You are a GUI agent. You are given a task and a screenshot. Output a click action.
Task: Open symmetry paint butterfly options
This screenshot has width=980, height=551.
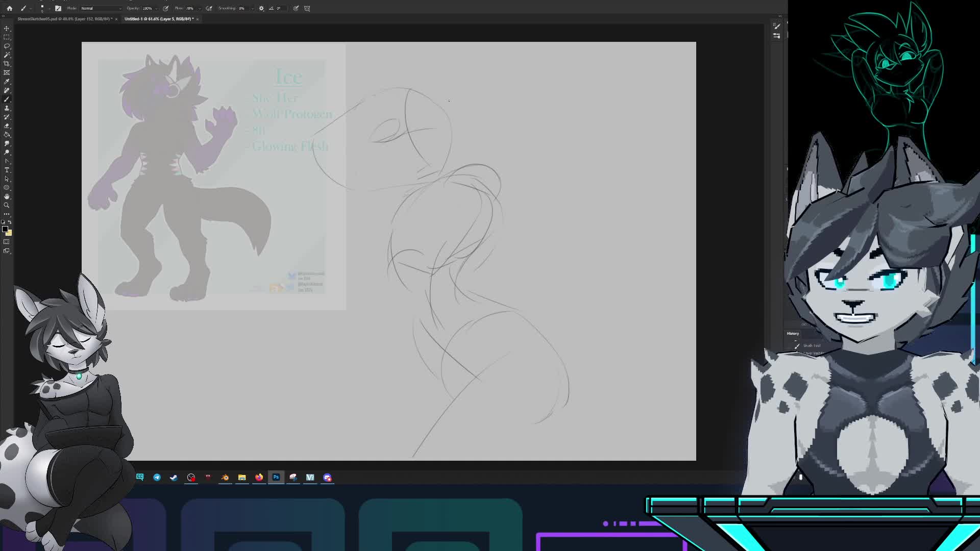[307, 8]
